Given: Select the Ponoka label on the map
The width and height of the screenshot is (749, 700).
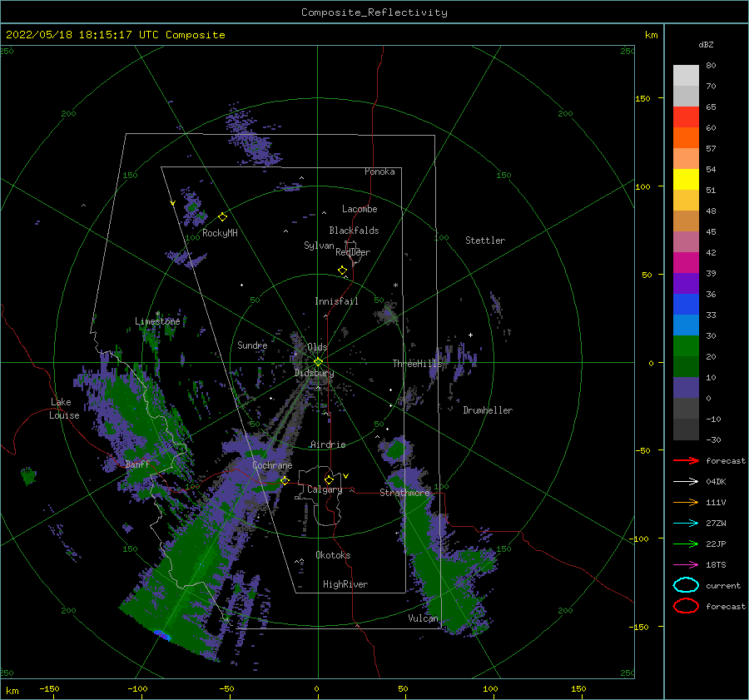Looking at the screenshot, I should click(379, 171).
